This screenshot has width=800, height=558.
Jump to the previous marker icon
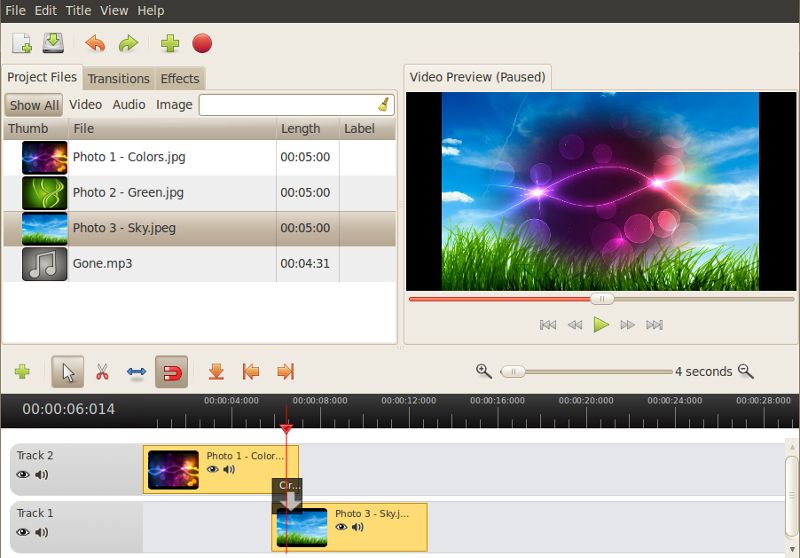tap(251, 372)
